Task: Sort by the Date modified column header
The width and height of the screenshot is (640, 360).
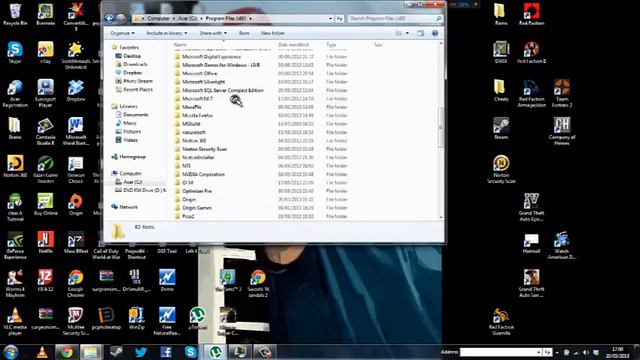Action: tap(293, 44)
